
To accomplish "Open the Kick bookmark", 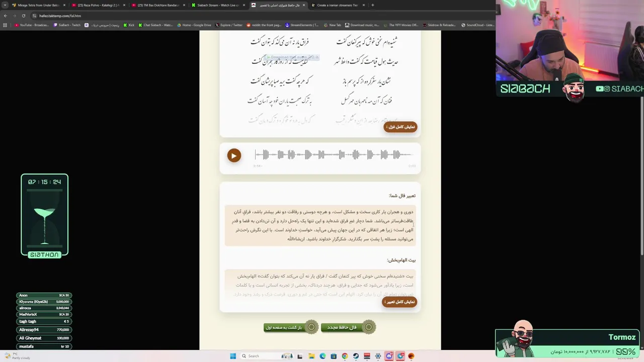I will pos(129,25).
